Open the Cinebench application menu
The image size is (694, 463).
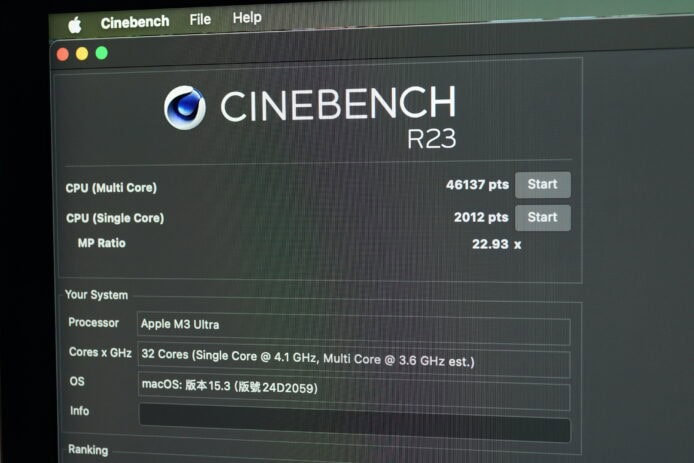(135, 22)
